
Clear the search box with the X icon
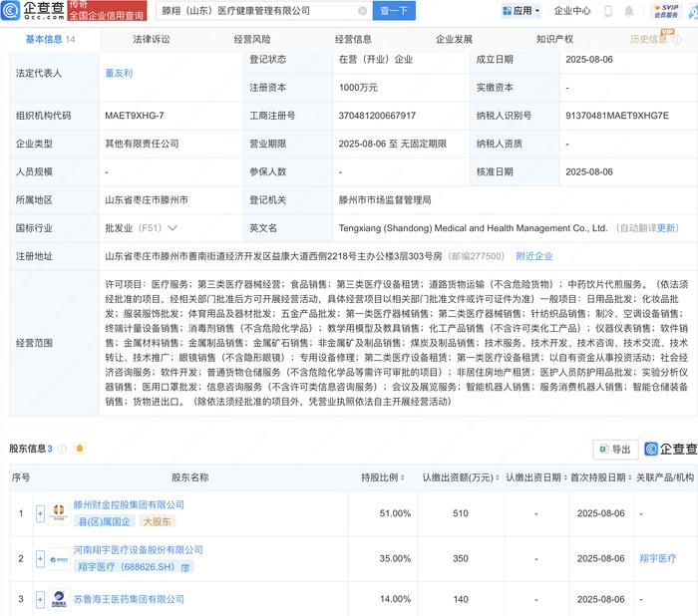(362, 11)
